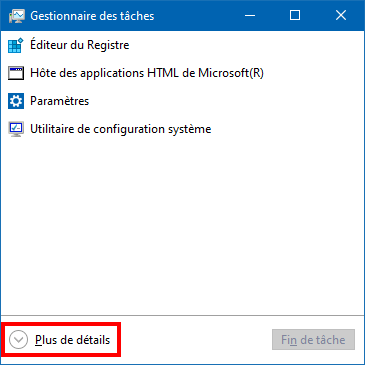Maximize the Gestionnaire des tâches window
Screen dimensions: 365x365
(295, 15)
